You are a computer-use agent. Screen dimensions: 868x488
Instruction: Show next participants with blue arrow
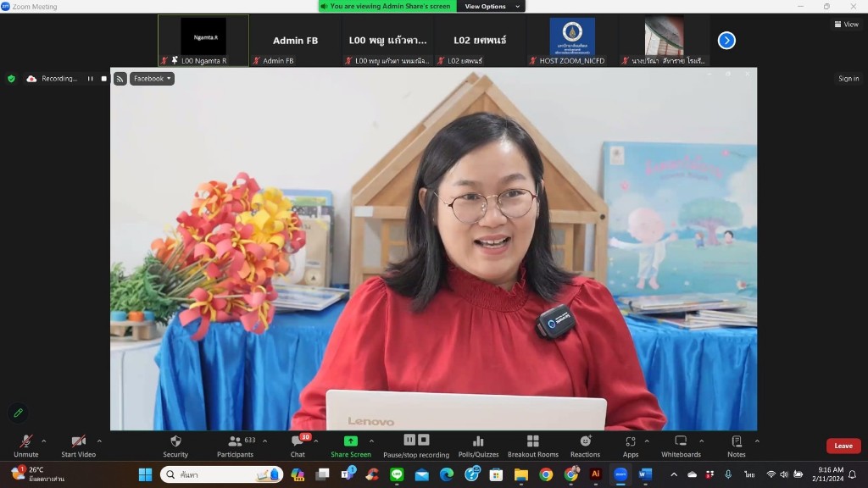click(726, 41)
